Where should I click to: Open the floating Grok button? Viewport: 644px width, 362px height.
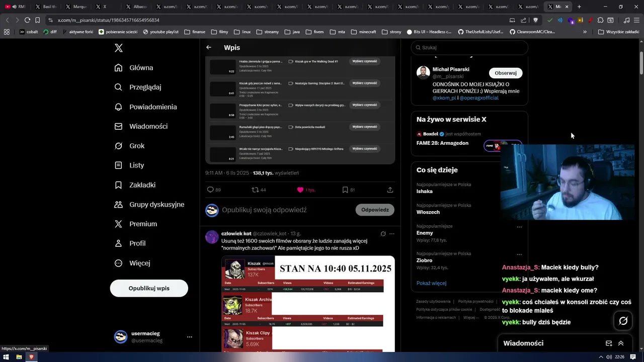pos(623,320)
